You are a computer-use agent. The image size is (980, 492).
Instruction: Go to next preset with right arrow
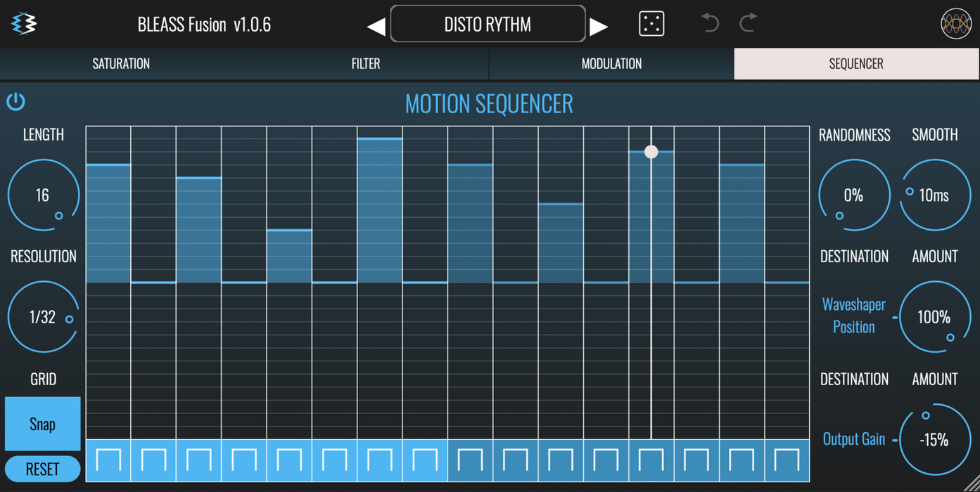(x=599, y=26)
